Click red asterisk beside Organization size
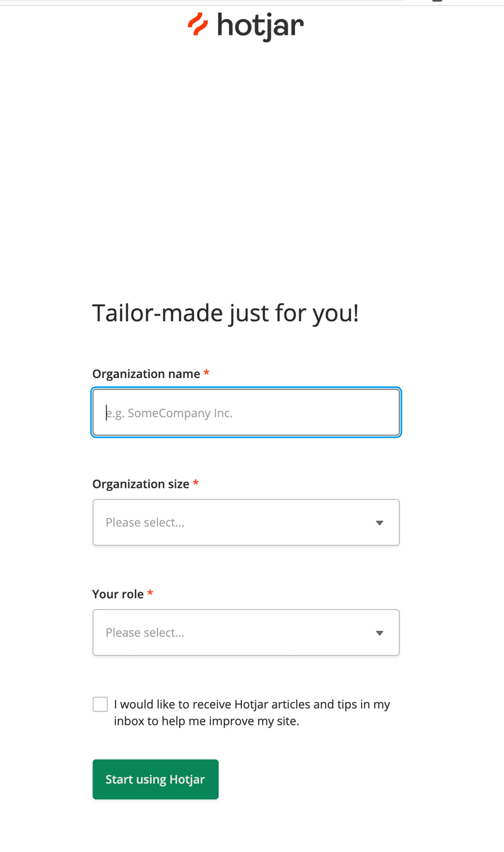 195,483
